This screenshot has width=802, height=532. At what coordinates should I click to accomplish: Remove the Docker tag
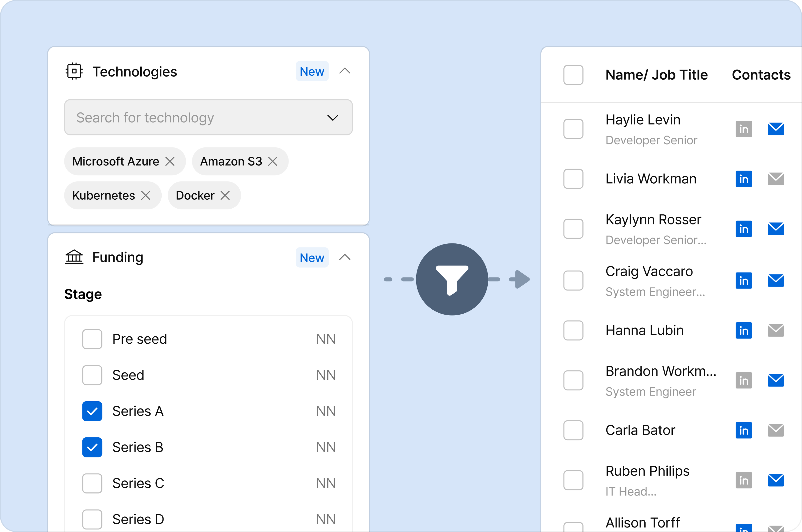click(225, 195)
